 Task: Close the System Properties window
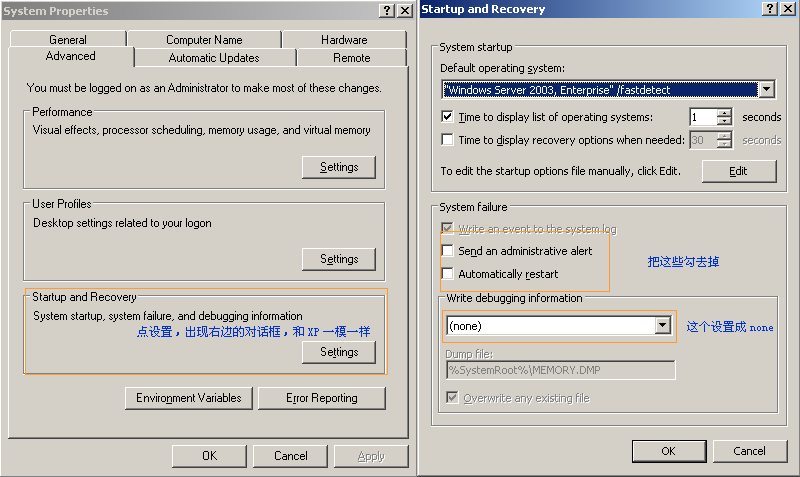(404, 10)
